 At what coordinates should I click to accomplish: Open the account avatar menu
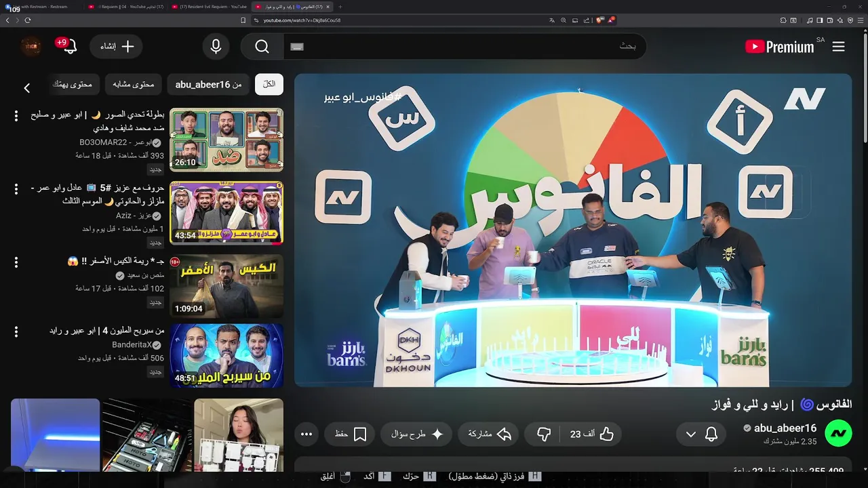click(x=31, y=47)
